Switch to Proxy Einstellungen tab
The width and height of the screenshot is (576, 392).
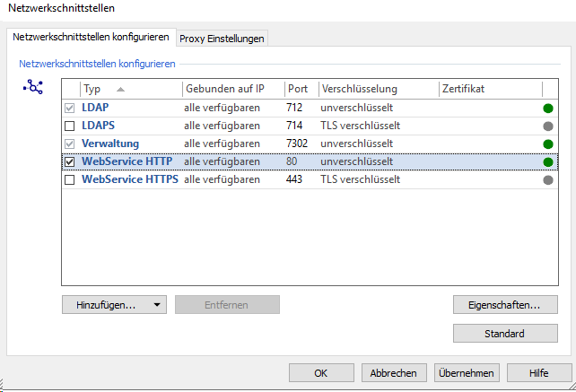222,38
